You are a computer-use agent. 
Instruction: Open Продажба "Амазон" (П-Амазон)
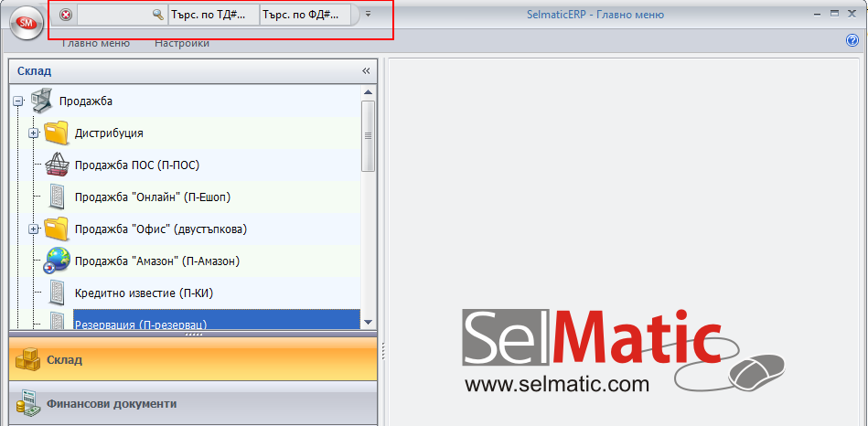point(157,261)
